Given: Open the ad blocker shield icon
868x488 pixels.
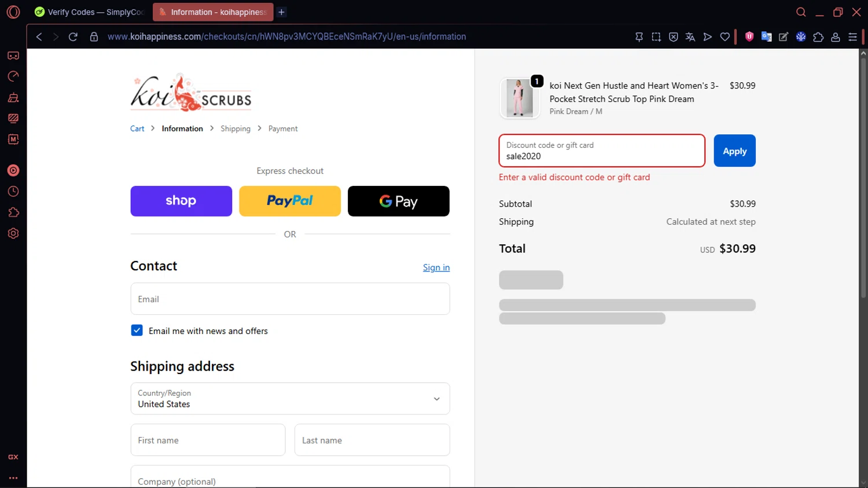Looking at the screenshot, I should click(674, 36).
